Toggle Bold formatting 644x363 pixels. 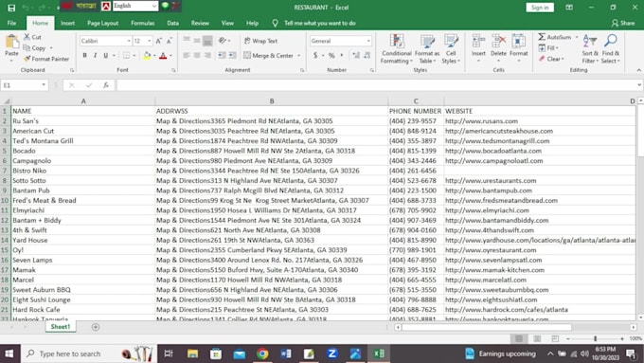pyautogui.click(x=84, y=56)
